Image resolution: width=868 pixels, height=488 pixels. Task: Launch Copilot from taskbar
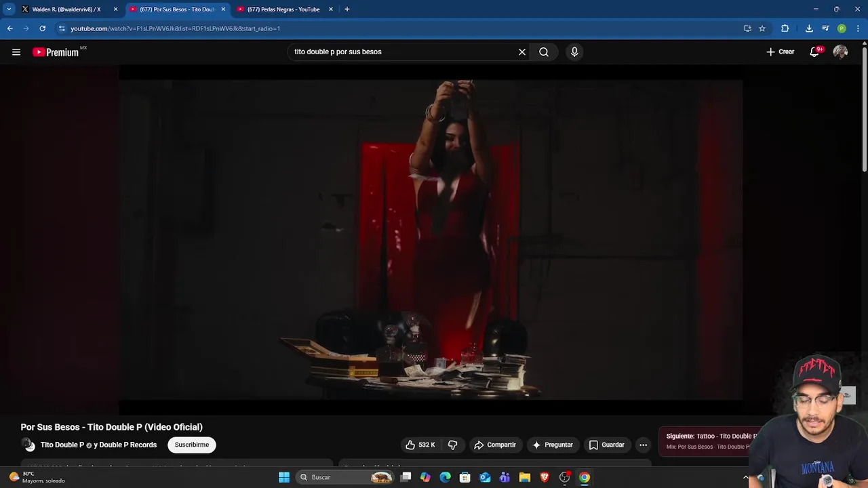tap(425, 477)
